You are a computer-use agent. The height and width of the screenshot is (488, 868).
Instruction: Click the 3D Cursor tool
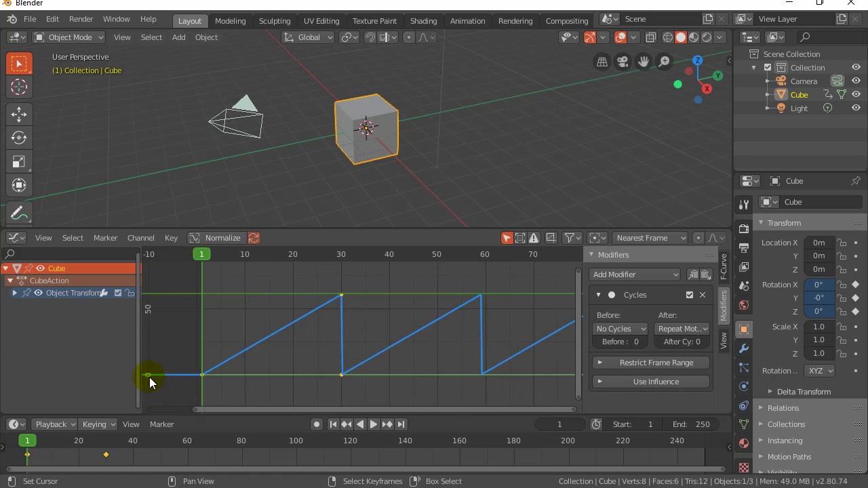pos(19,87)
